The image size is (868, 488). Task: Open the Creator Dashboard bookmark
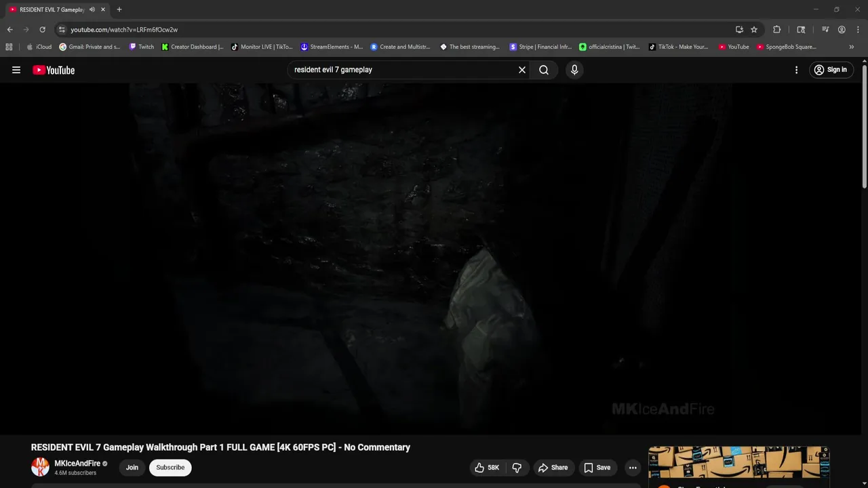(193, 47)
